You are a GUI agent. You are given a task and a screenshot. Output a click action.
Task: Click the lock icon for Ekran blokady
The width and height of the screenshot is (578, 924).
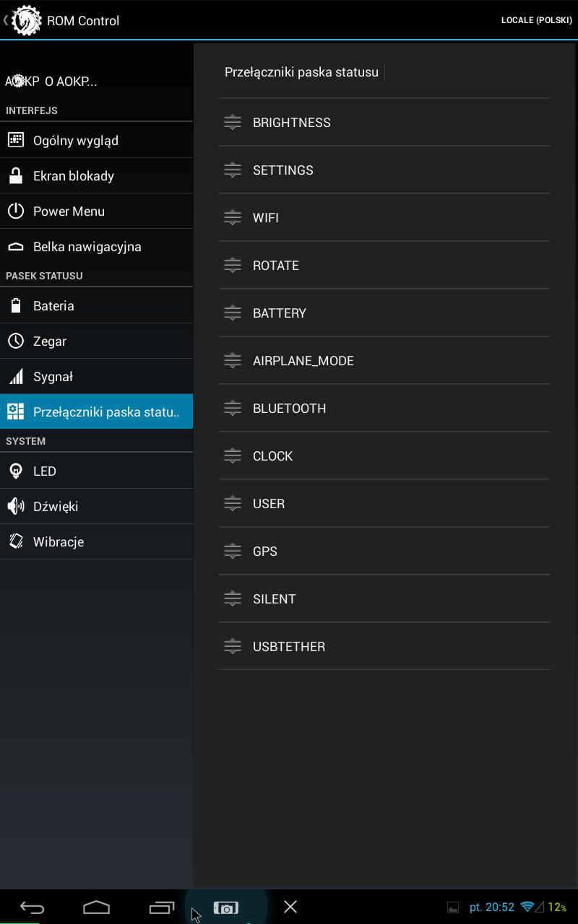point(15,175)
